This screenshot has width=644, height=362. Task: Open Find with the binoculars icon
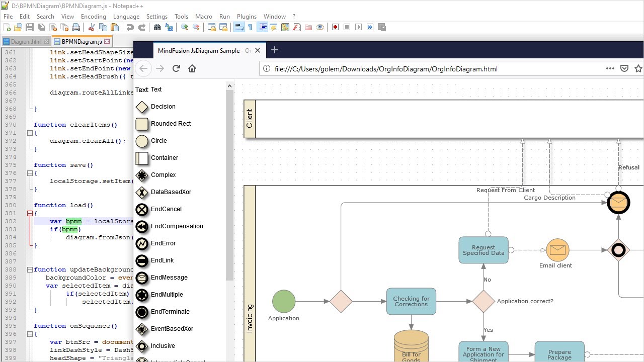[157, 27]
